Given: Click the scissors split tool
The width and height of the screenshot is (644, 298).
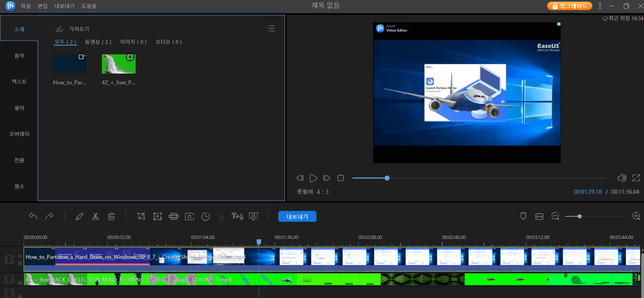Looking at the screenshot, I should pos(95,216).
